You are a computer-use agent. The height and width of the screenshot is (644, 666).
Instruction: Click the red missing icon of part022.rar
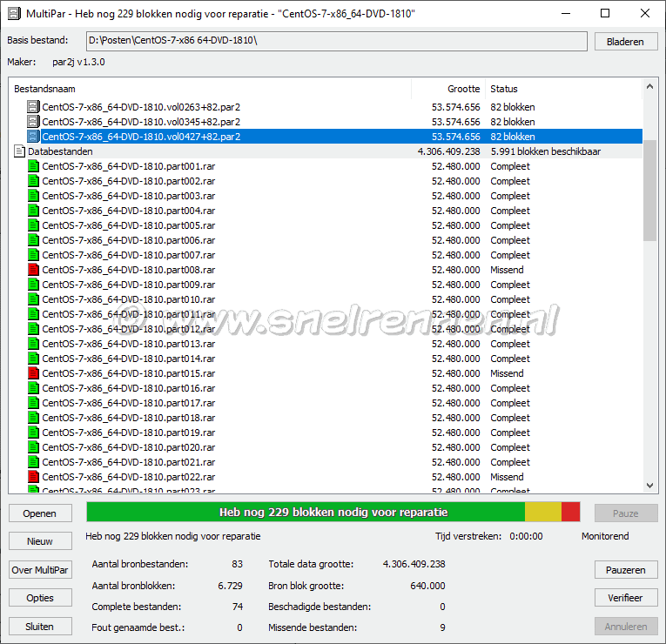tap(33, 477)
